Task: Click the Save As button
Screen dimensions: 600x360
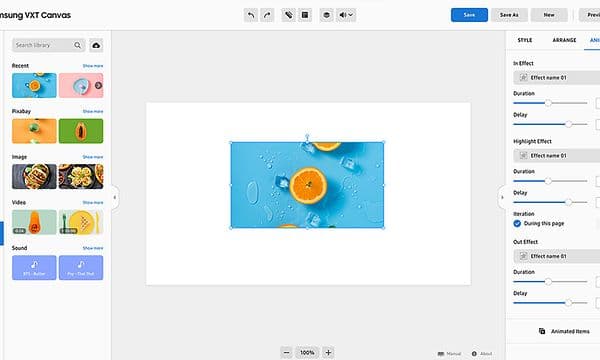Action: (509, 15)
